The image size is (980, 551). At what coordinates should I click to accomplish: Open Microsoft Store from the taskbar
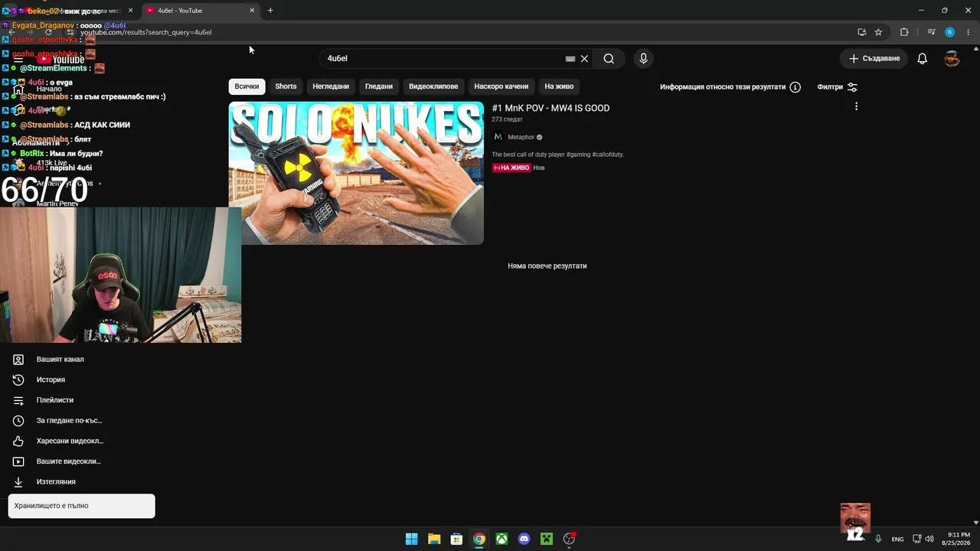pos(456,539)
